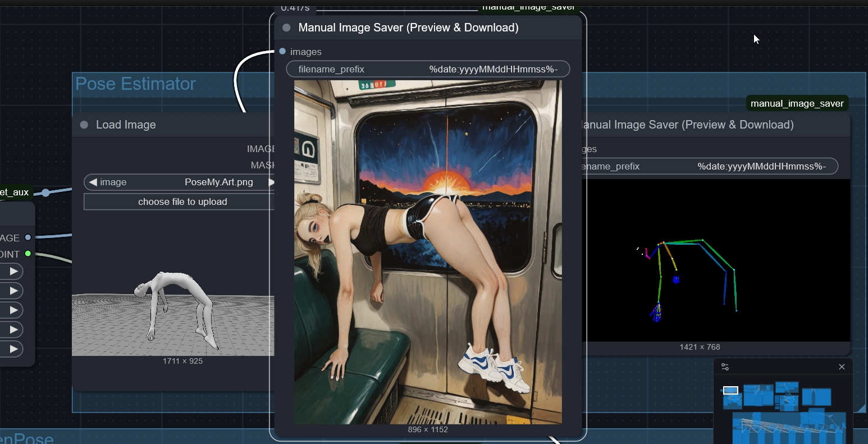
Task: Collapse the center Manual Image Saver node
Action: tap(286, 28)
